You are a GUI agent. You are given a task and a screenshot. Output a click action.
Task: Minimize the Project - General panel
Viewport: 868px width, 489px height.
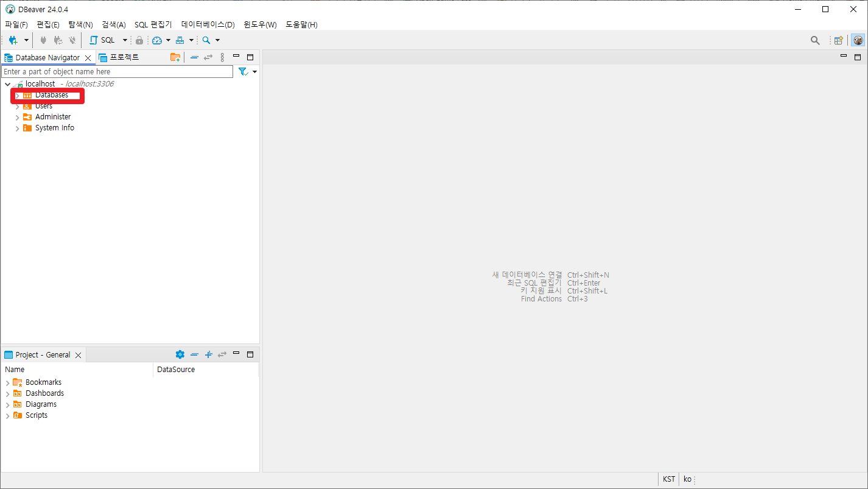[236, 353]
